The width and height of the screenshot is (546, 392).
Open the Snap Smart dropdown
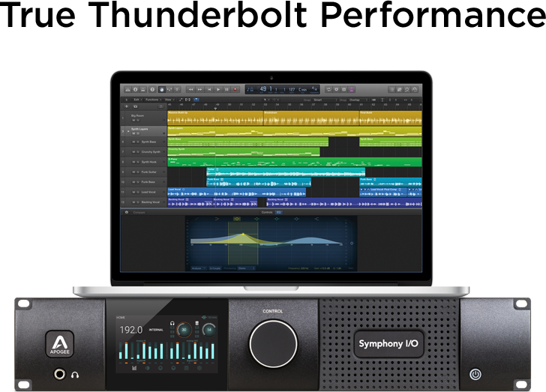point(325,100)
